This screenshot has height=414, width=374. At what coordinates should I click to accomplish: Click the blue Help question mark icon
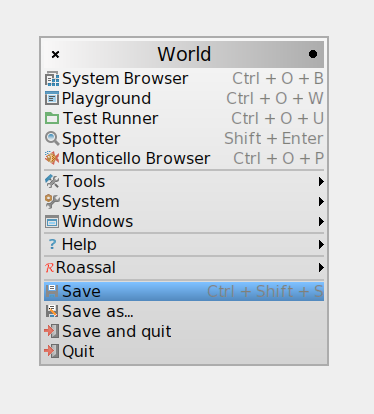[x=52, y=244]
